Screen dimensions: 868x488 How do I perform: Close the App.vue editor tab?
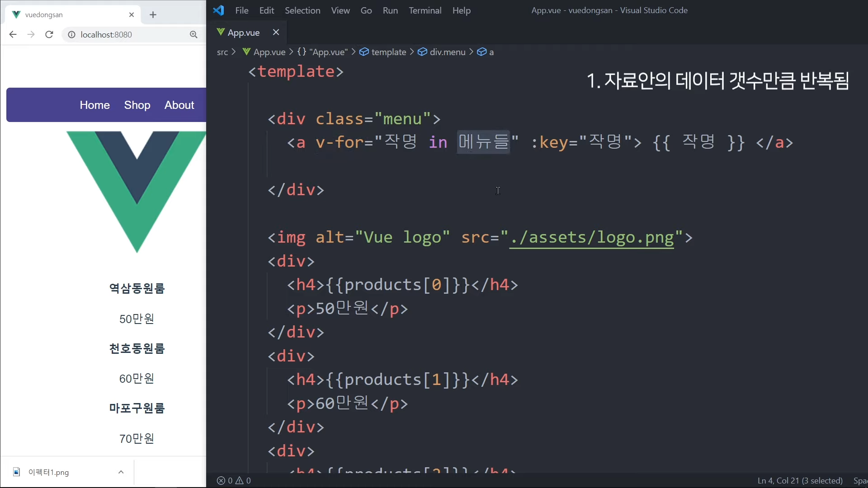(x=276, y=32)
